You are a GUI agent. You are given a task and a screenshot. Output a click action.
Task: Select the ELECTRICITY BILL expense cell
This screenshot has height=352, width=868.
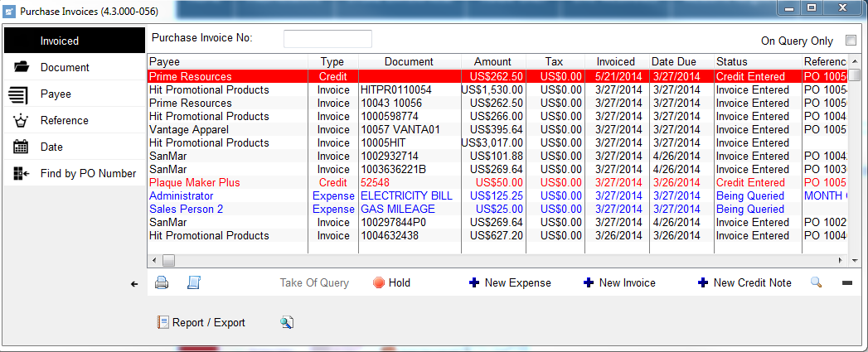tap(410, 196)
